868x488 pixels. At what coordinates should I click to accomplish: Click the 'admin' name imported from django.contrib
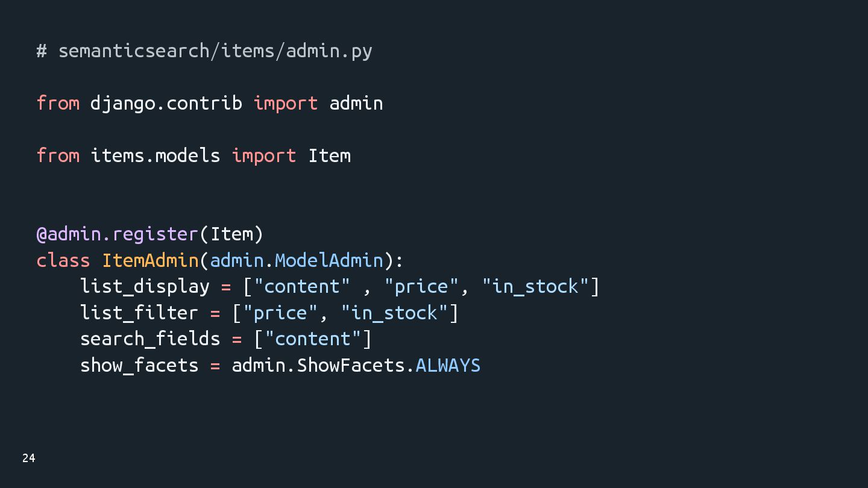[356, 103]
